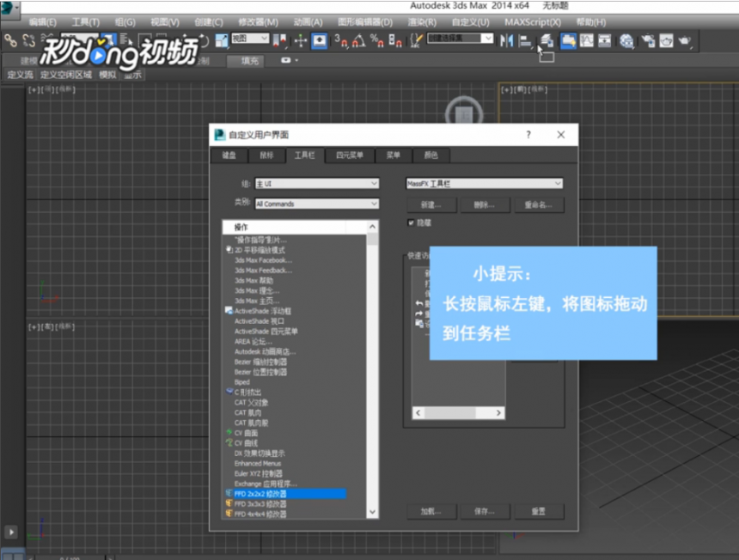This screenshot has height=560, width=739.
Task: Click Use Pivot Point Center icon
Action: click(x=279, y=41)
